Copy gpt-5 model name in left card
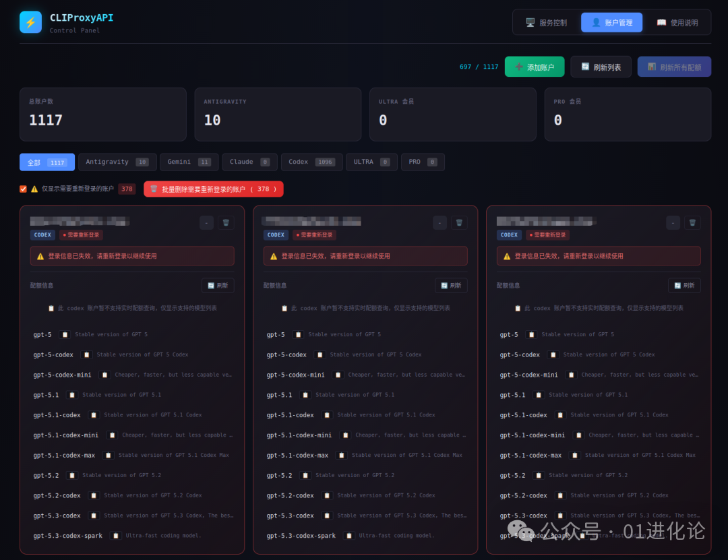 (x=65, y=335)
